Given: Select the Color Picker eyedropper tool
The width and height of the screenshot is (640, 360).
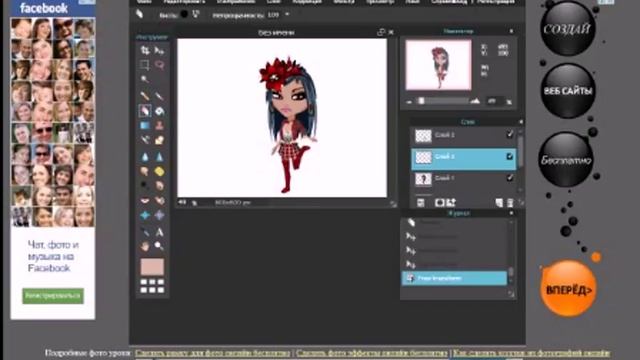Looking at the screenshot, I should pos(144,232).
